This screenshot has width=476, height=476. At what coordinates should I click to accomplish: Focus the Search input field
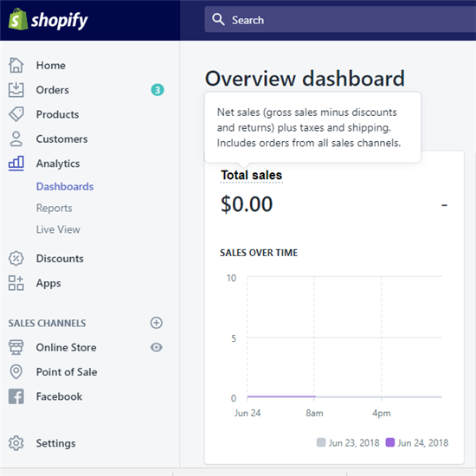pyautogui.click(x=340, y=19)
